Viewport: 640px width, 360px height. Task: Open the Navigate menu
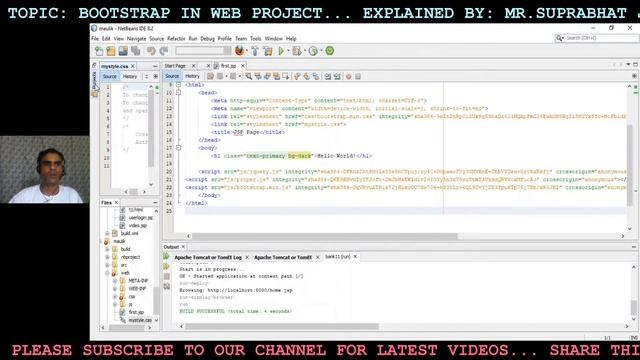136,38
